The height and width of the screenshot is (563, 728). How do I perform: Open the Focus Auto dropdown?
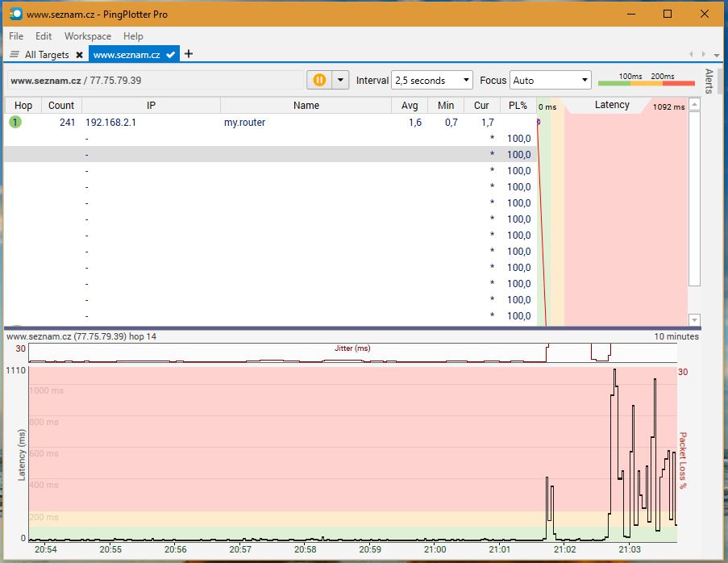pyautogui.click(x=551, y=80)
